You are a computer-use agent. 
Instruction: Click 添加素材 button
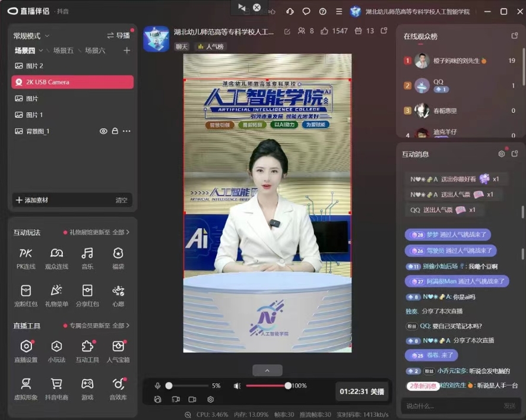[32, 200]
